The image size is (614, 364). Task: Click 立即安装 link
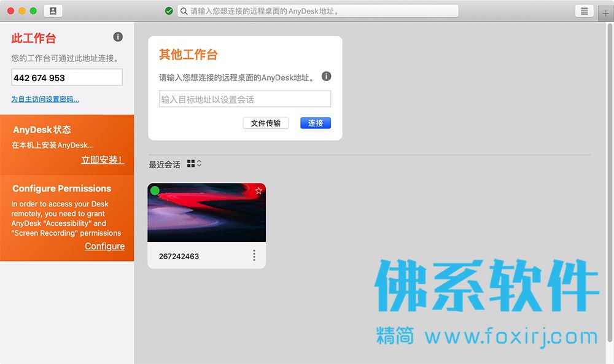103,160
